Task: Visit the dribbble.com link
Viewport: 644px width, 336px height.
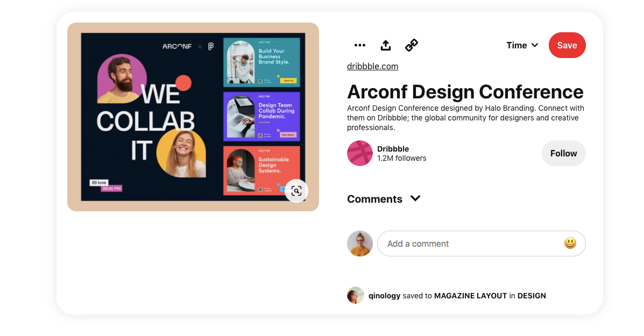Action: coord(372,66)
